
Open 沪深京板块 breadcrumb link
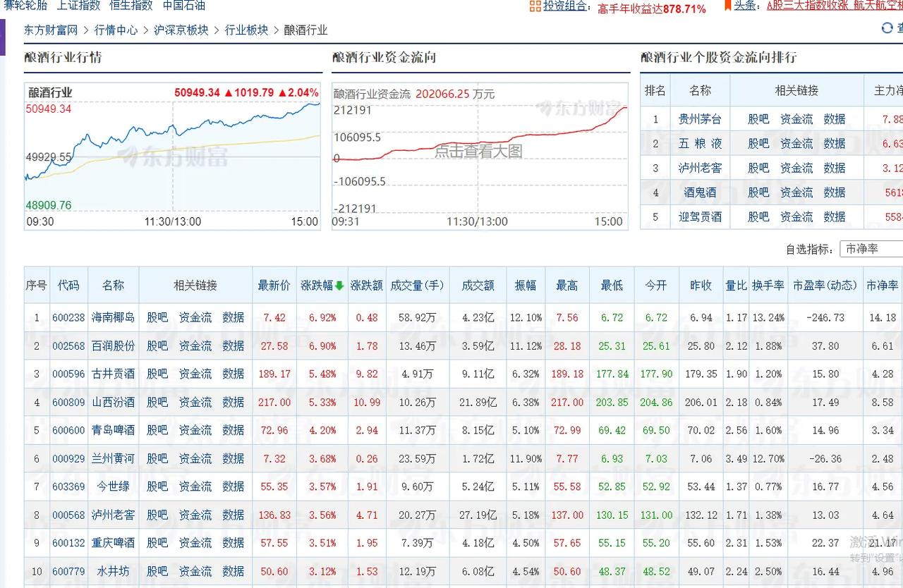181,30
